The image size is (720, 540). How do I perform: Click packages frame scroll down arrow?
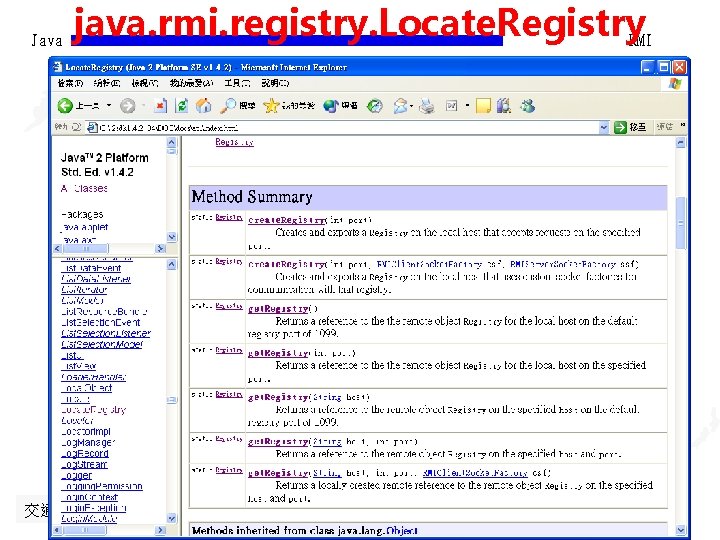coord(171,237)
